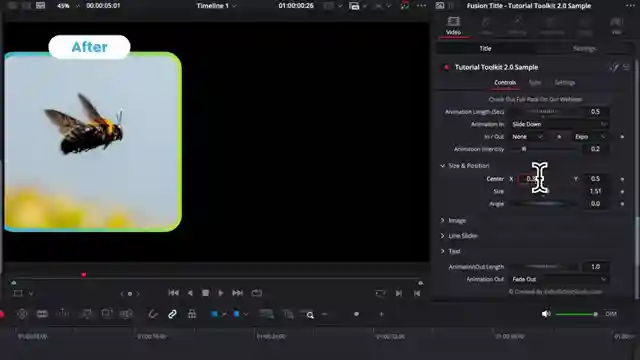The width and height of the screenshot is (640, 360).
Task: Toggle the Tutorial Toolkit 2.0 Sample enable dot
Action: (x=446, y=67)
